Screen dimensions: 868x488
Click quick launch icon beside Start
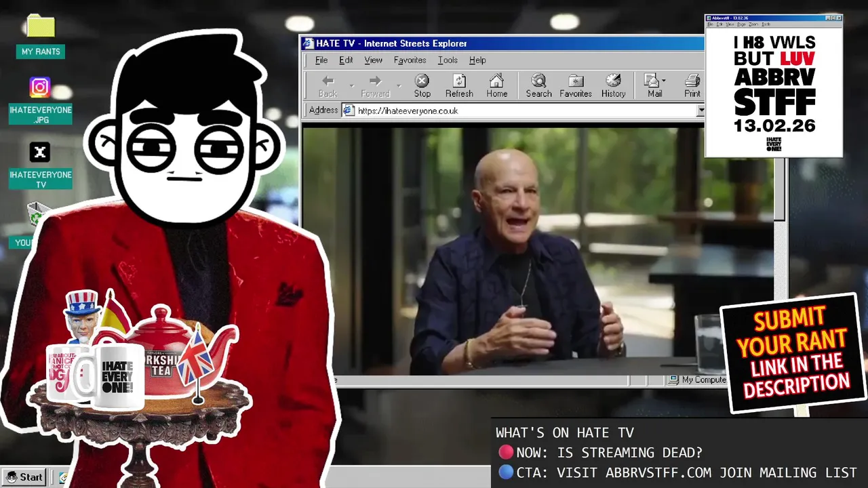point(63,478)
